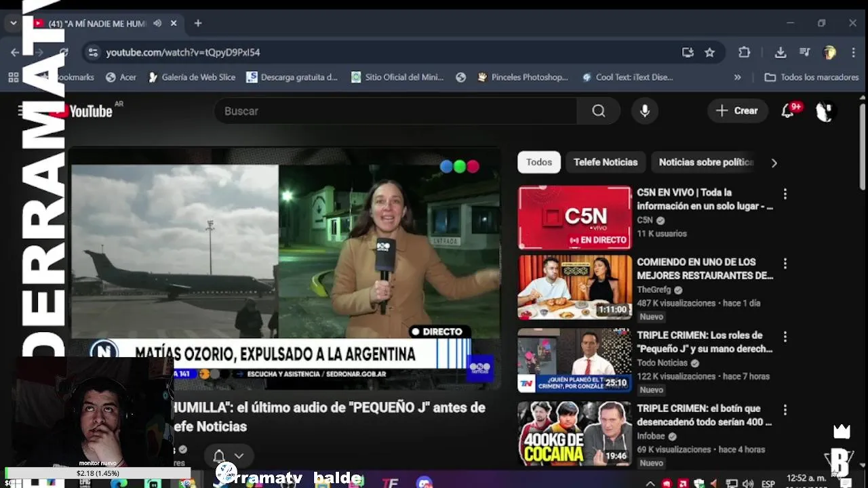This screenshot has width=868, height=488.
Task: Click title 'TRIPLE CRIMEN: Los roles de Pequeño J'
Action: pos(705,342)
